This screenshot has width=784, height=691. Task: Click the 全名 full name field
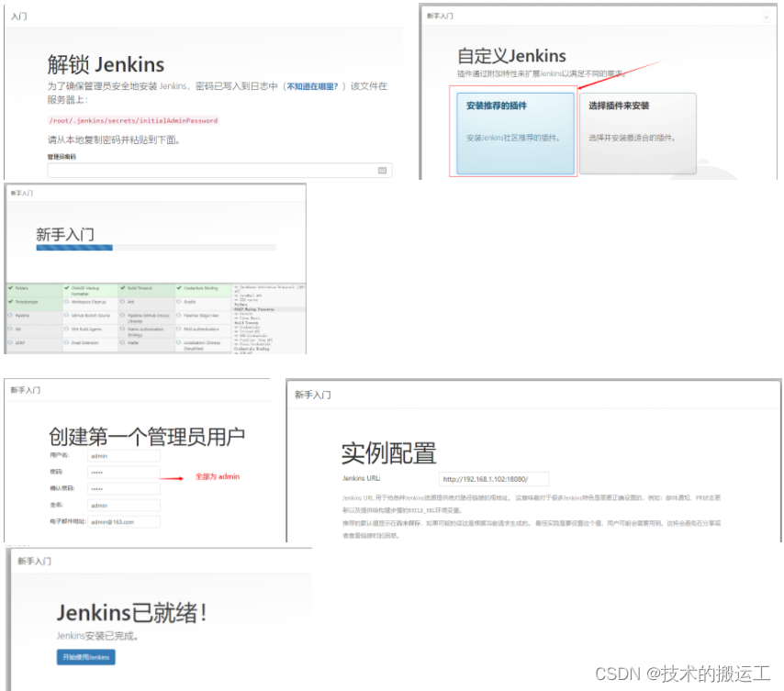124,505
